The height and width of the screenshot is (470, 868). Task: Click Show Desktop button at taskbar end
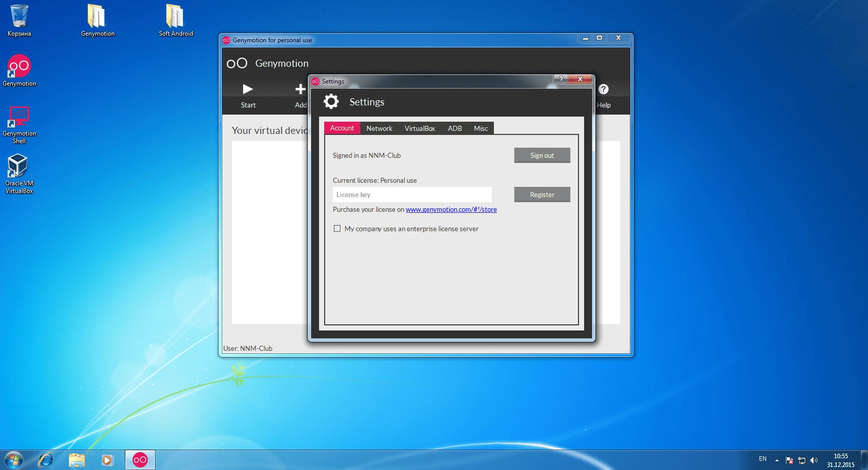coord(864,460)
